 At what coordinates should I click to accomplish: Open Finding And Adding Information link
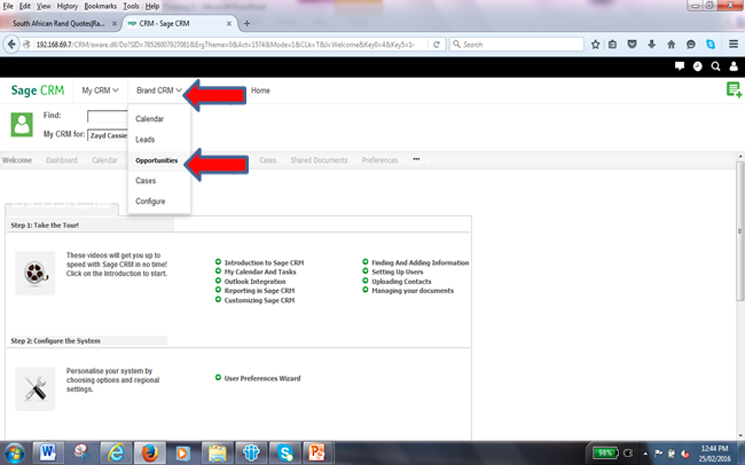tap(420, 263)
